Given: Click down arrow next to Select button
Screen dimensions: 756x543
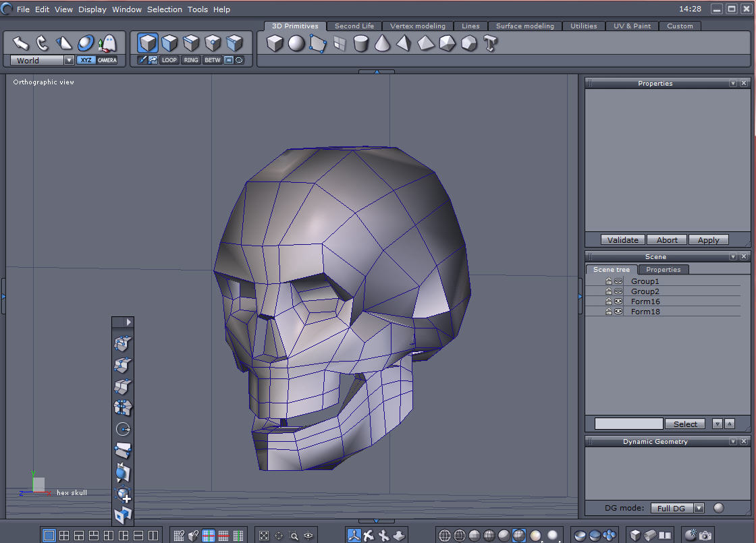Looking at the screenshot, I should pos(718,424).
